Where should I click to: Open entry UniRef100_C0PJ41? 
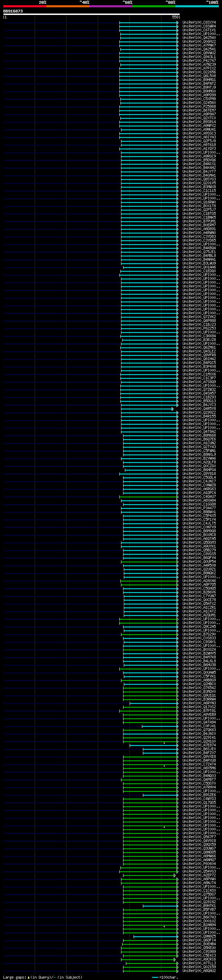(199, 726)
